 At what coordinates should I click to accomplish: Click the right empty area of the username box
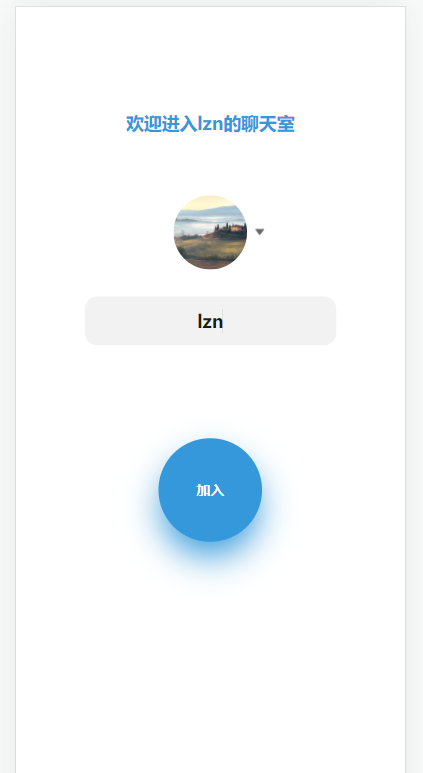point(280,321)
